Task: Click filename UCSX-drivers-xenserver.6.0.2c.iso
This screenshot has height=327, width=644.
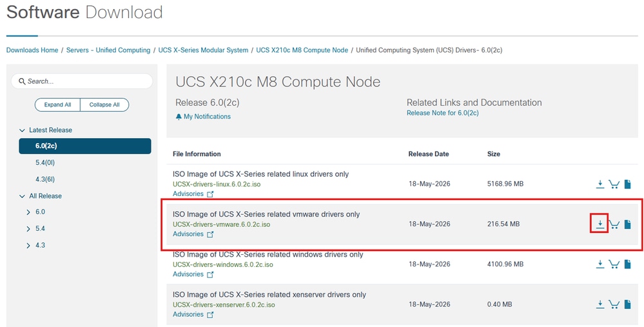Action: coord(224,305)
